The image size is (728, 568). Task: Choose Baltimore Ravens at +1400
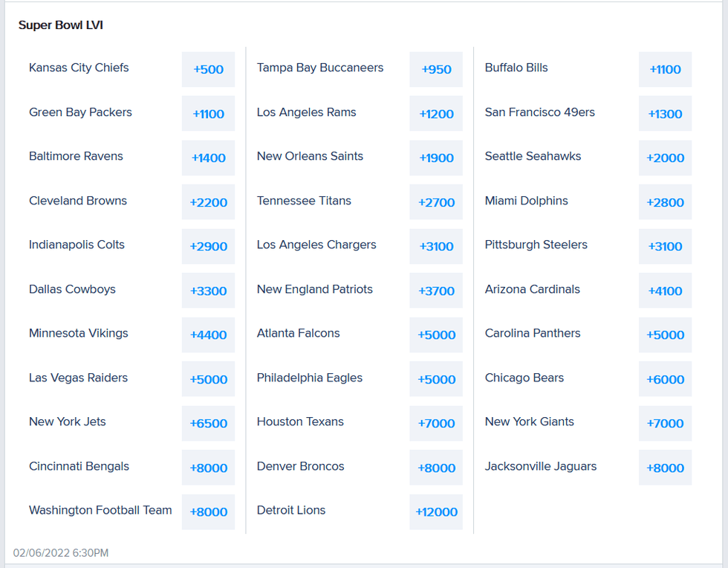coord(208,158)
